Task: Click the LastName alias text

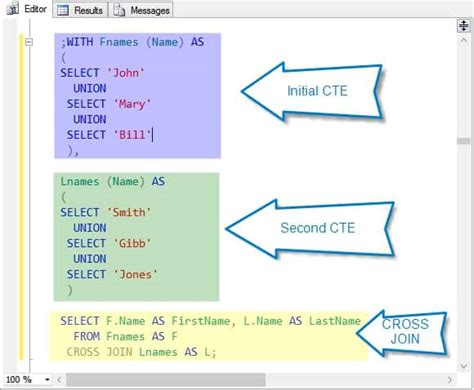Action: tap(335, 321)
